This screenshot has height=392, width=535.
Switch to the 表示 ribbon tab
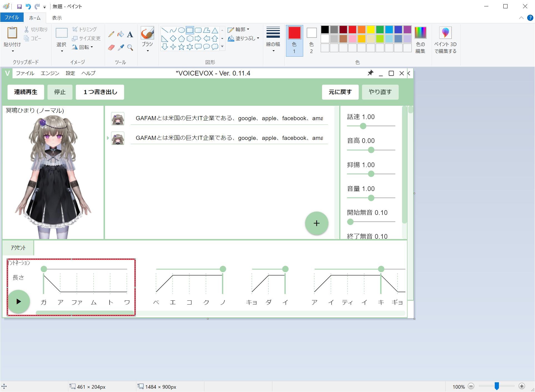coord(57,18)
